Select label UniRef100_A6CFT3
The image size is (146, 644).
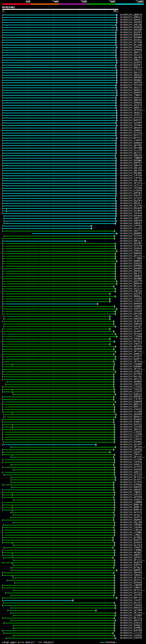click(131, 231)
